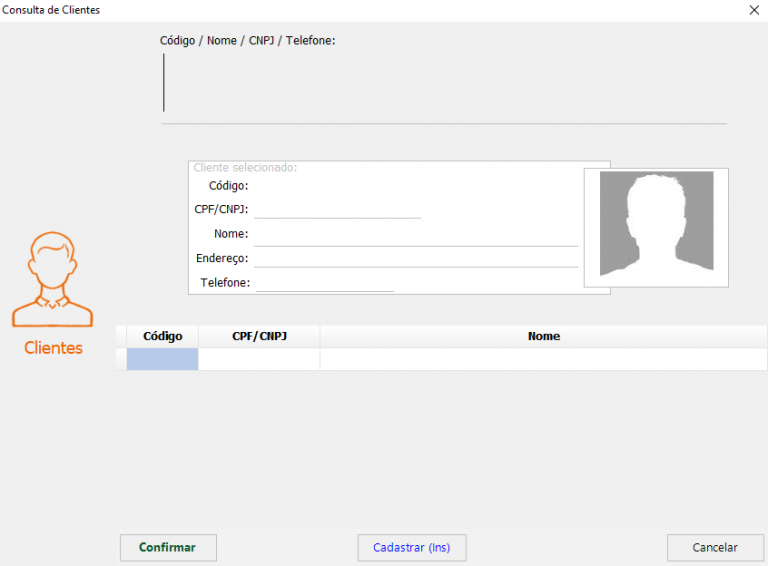
Task: Click the row selector at the left of the first row
Action: pos(121,359)
